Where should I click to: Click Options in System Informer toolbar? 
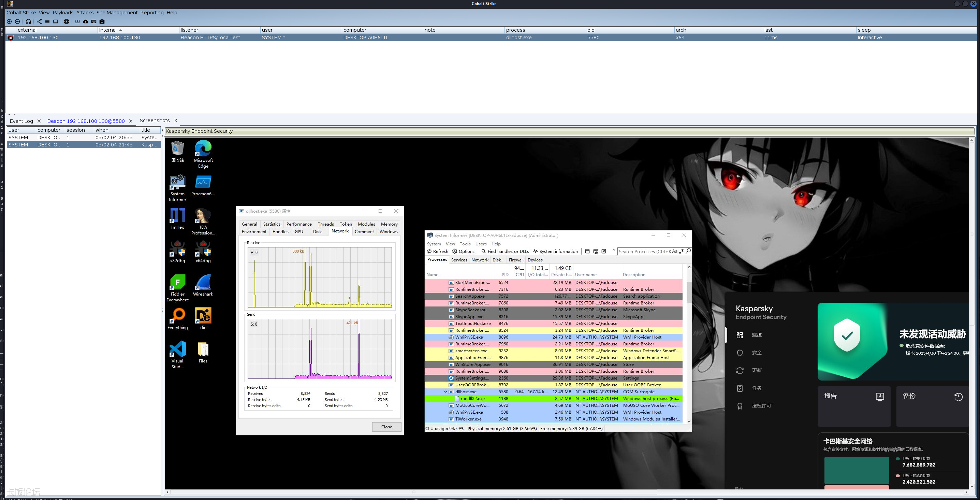pyautogui.click(x=463, y=251)
